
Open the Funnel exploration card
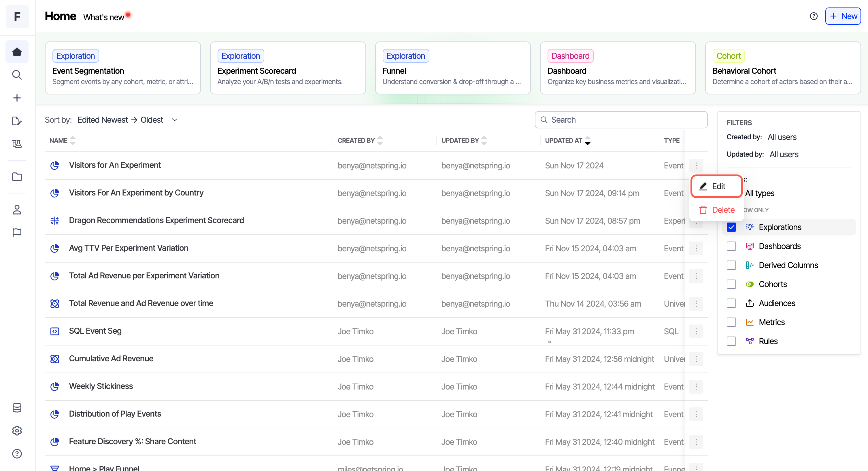(453, 68)
